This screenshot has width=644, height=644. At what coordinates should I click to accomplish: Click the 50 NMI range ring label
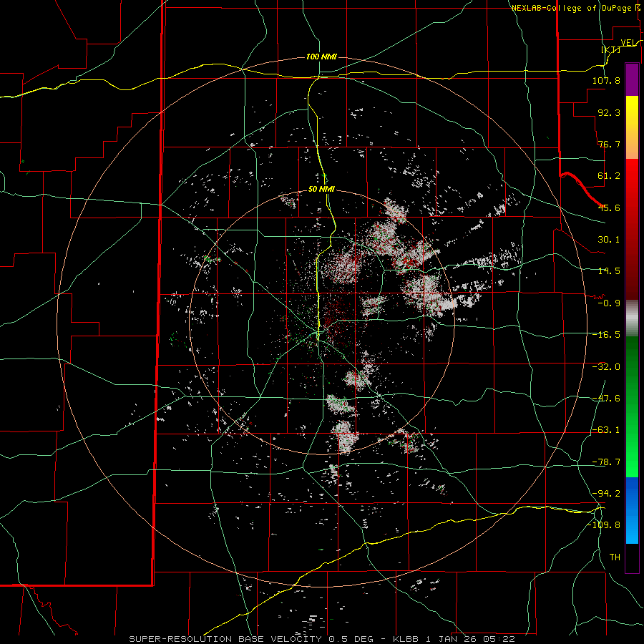(x=321, y=190)
